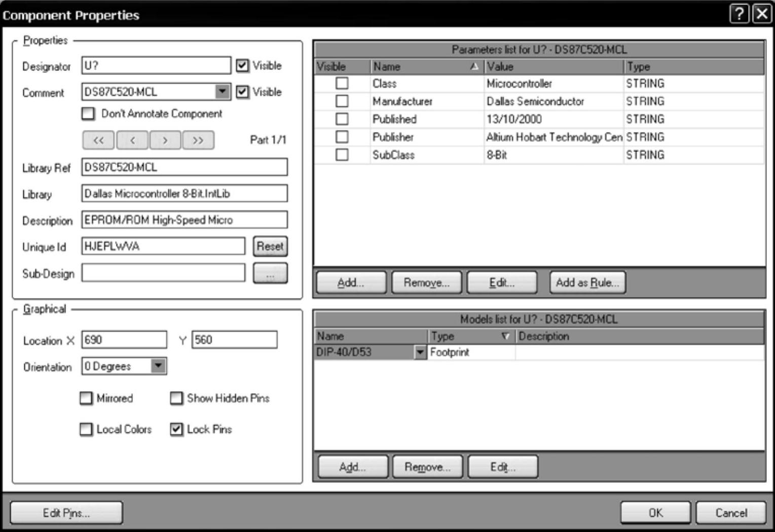
Task: Make the SubClass parameter visible
Action: pos(342,155)
